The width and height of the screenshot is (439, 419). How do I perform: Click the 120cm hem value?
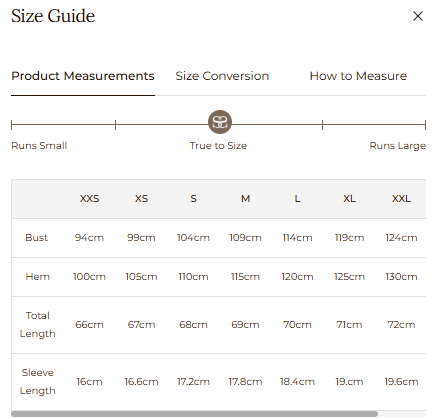click(297, 277)
